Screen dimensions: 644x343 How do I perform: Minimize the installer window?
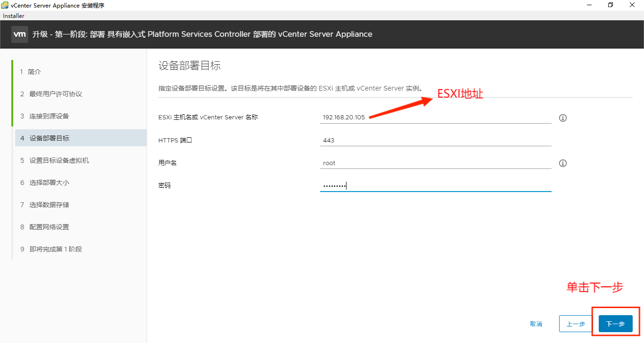point(589,5)
